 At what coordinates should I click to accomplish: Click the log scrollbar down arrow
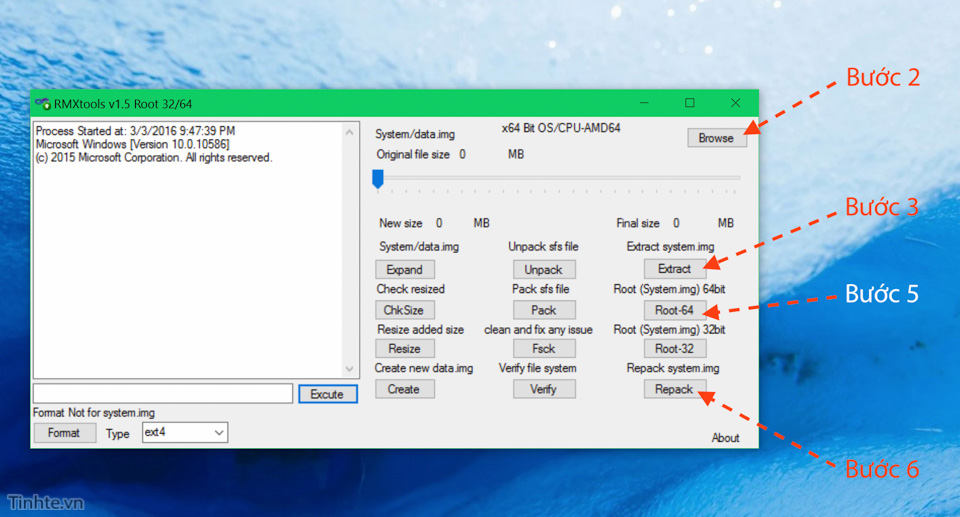point(350,369)
